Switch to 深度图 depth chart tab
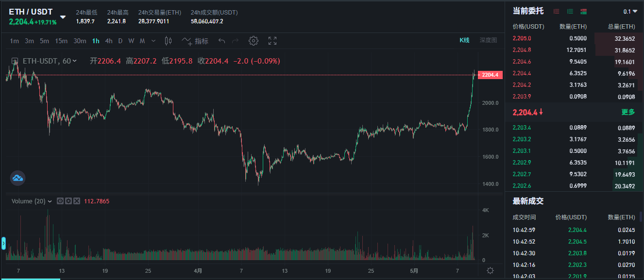The width and height of the screenshot is (644, 280). point(488,40)
